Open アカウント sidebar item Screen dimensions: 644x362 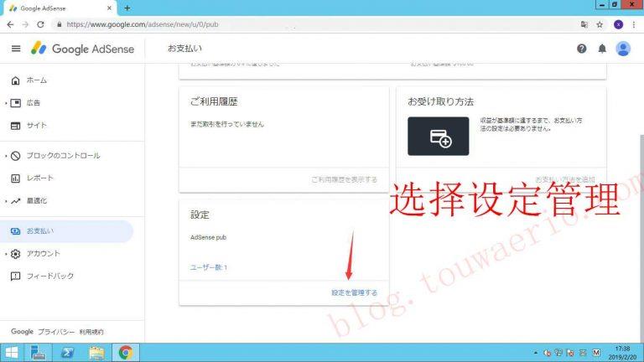[x=43, y=254]
